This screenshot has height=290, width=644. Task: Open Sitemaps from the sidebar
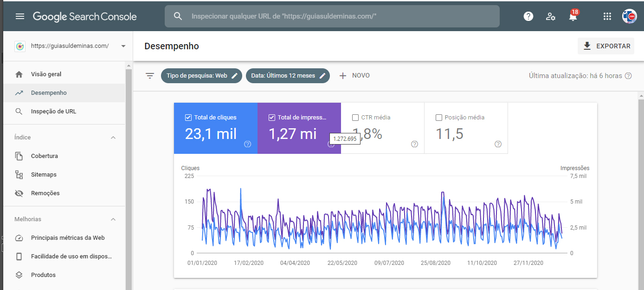point(44,175)
